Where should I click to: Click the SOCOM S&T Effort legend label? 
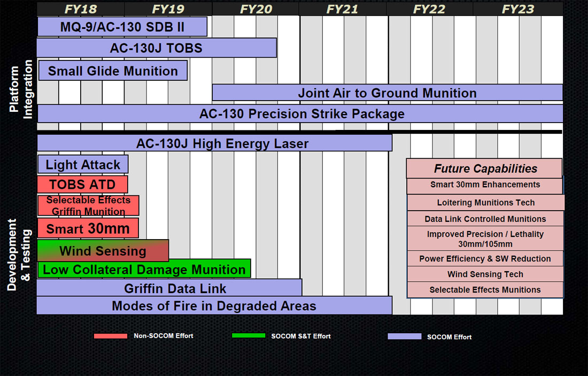(301, 336)
